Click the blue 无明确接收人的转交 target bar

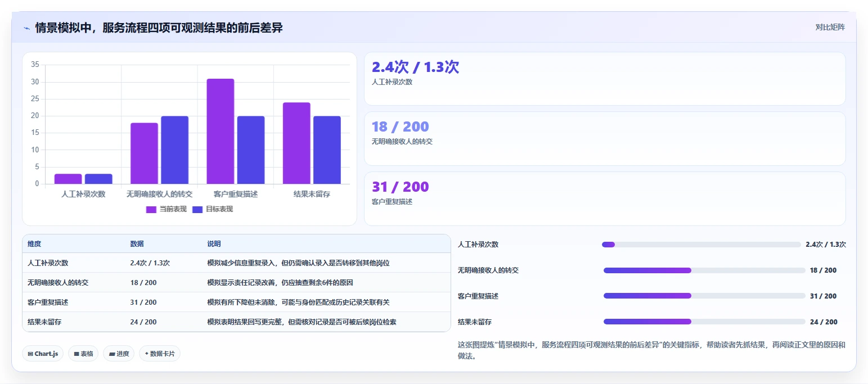point(174,150)
